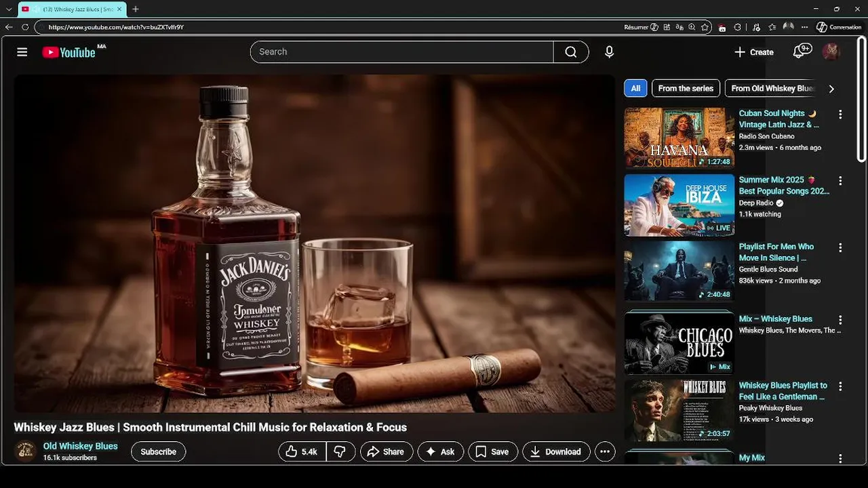This screenshot has width=868, height=488.
Task: Click Gentle Blues Sound channel name
Action: coord(768,269)
